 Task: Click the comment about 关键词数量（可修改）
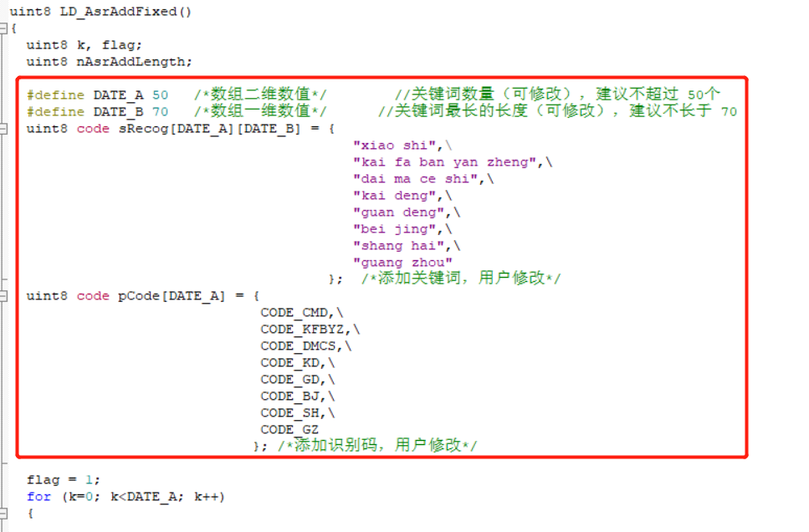pyautogui.click(x=558, y=95)
